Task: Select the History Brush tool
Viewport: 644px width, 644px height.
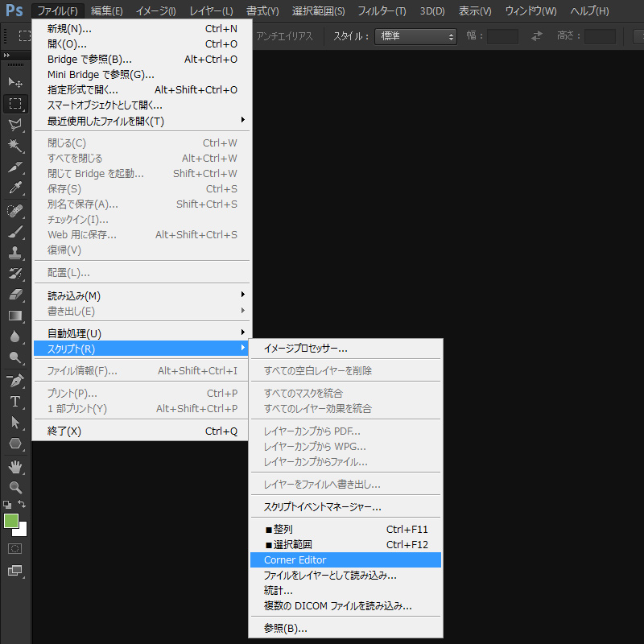Action: point(15,274)
